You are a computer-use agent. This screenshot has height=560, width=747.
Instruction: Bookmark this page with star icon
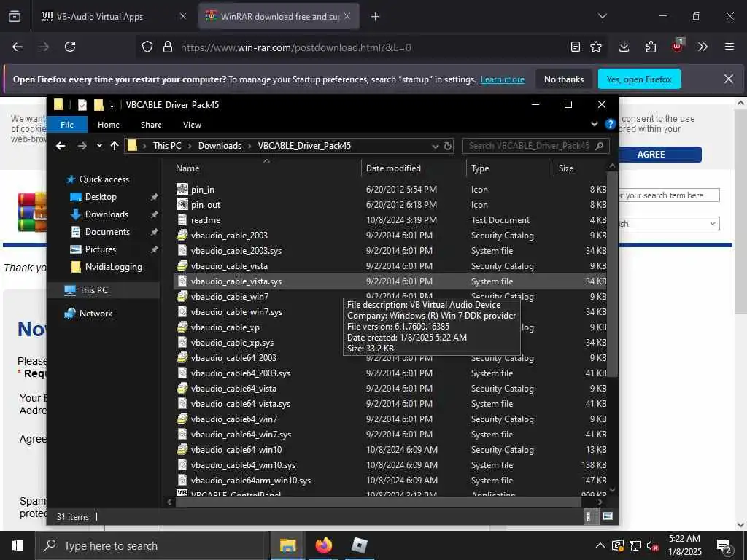point(596,47)
